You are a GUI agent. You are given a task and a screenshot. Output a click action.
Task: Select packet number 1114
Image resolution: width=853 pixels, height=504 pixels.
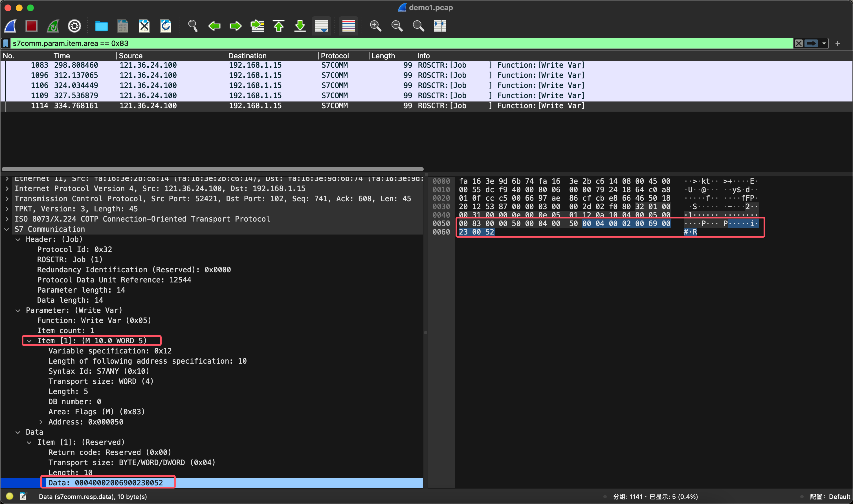[426, 106]
